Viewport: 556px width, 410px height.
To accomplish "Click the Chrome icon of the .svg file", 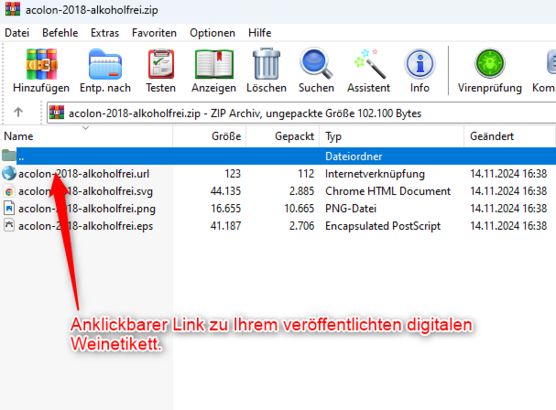I will 9,192.
